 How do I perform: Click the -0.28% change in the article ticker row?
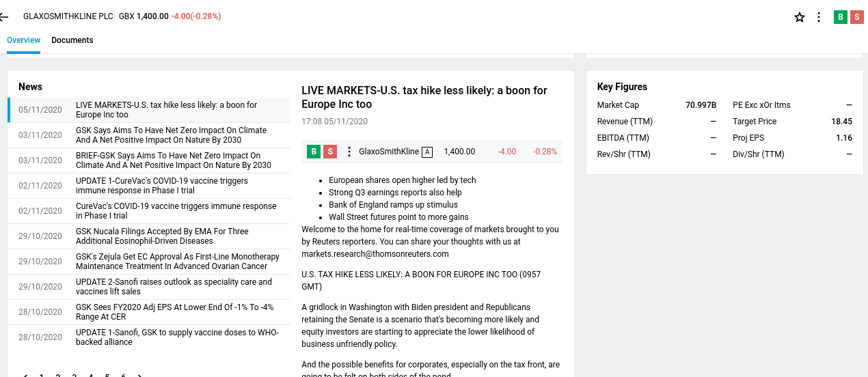pos(545,152)
